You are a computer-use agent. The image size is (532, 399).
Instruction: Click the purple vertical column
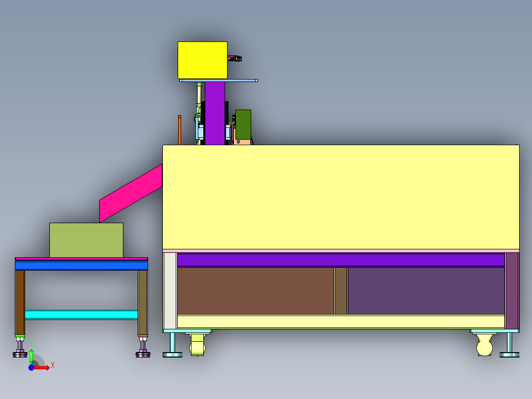point(215,113)
